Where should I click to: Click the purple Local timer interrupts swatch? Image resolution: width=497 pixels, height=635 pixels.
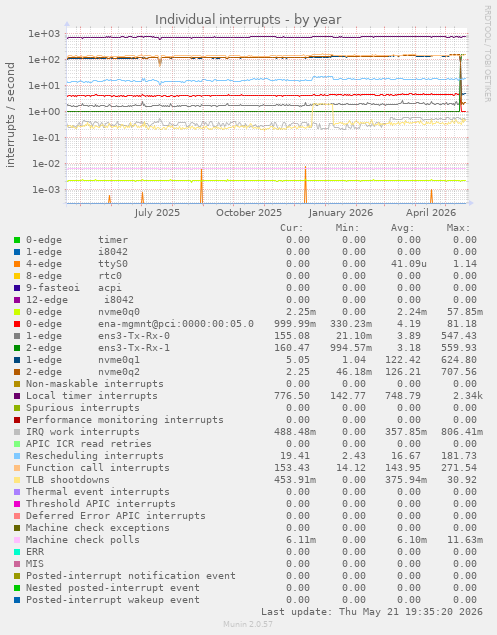click(17, 396)
